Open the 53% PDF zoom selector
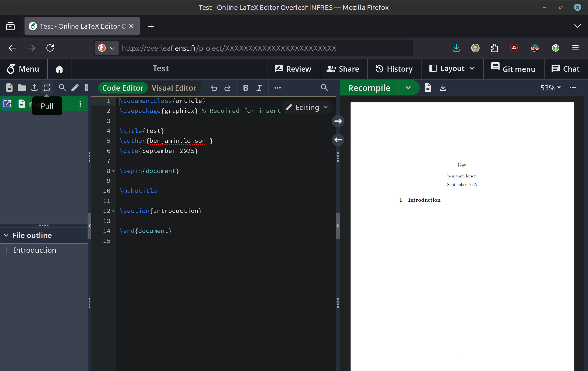The height and width of the screenshot is (371, 588). coord(550,88)
